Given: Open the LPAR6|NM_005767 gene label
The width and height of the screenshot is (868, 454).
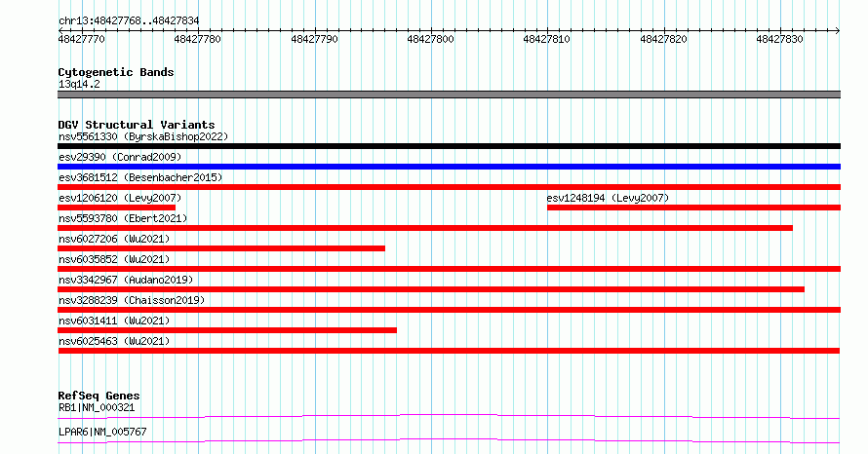Looking at the screenshot, I should [102, 432].
